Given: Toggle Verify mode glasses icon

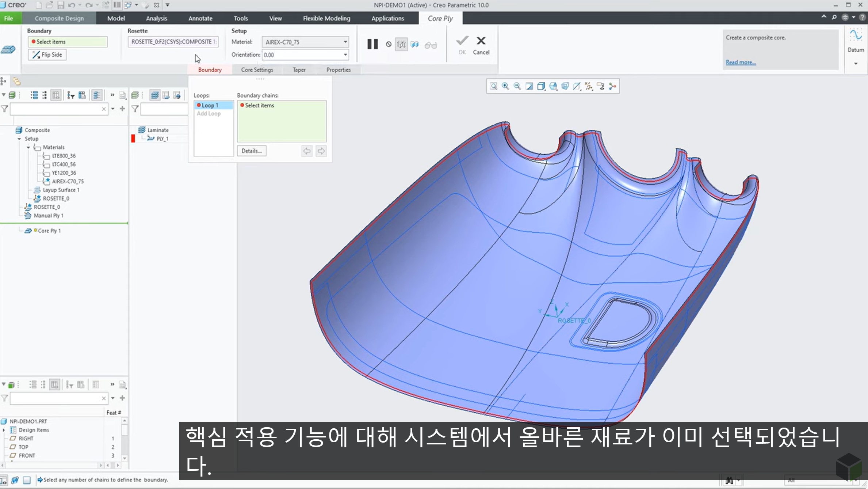Looking at the screenshot, I should (431, 45).
